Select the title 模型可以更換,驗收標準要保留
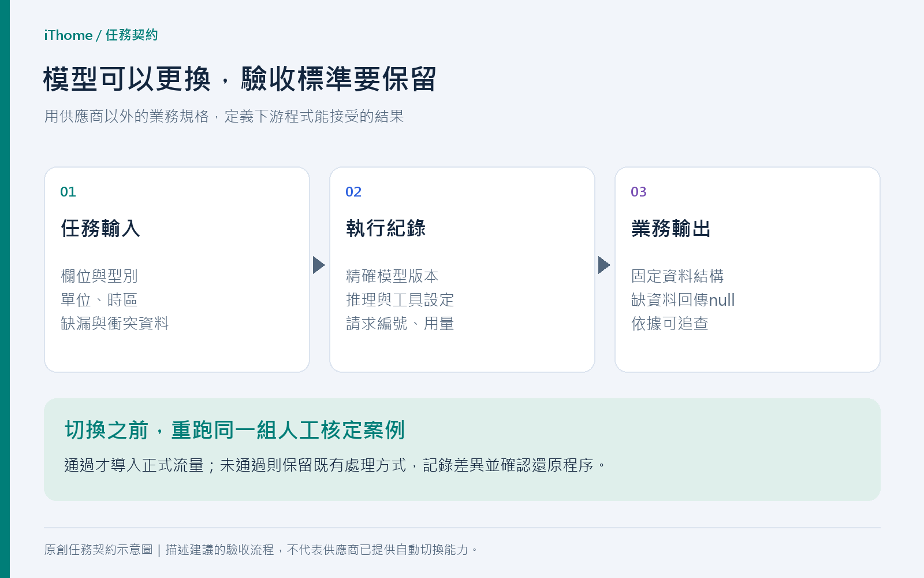 tap(240, 79)
